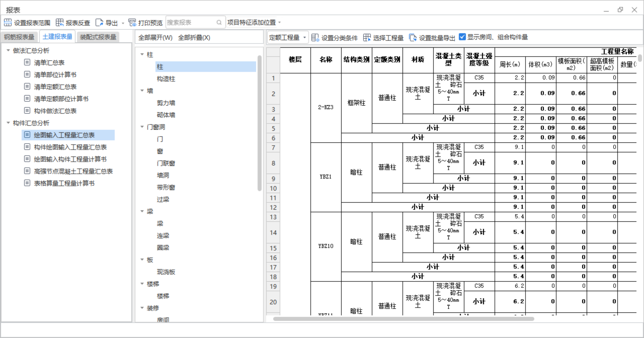Screen dimensions: 644x338
Task: Click the table horizontal scrollbar
Action: tap(404, 319)
